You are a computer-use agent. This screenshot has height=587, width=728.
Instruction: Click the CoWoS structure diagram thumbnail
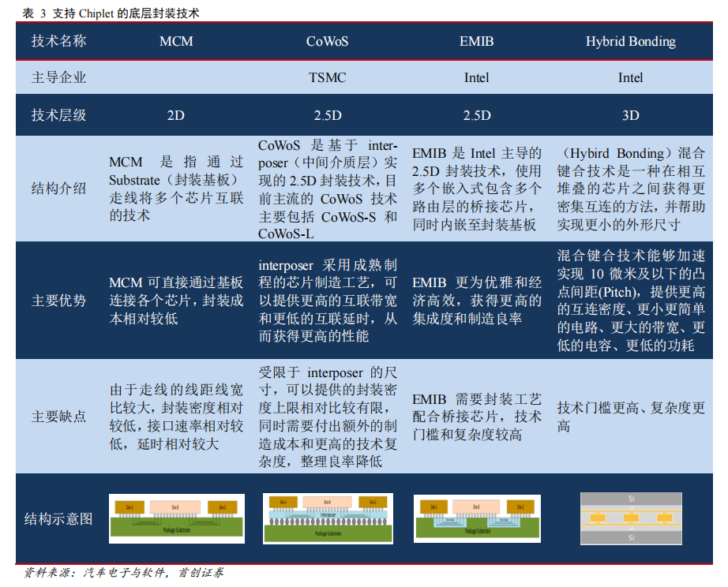[x=328, y=518]
